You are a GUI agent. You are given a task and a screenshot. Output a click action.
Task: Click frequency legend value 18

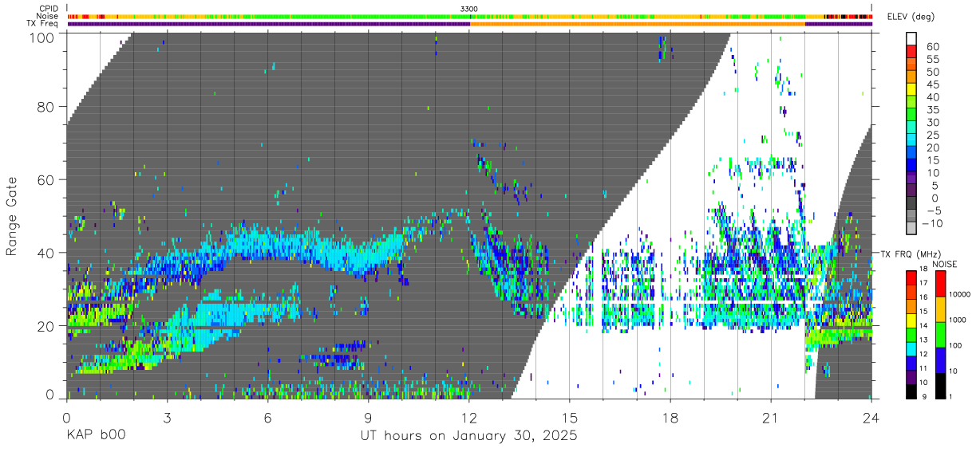pyautogui.click(x=923, y=269)
